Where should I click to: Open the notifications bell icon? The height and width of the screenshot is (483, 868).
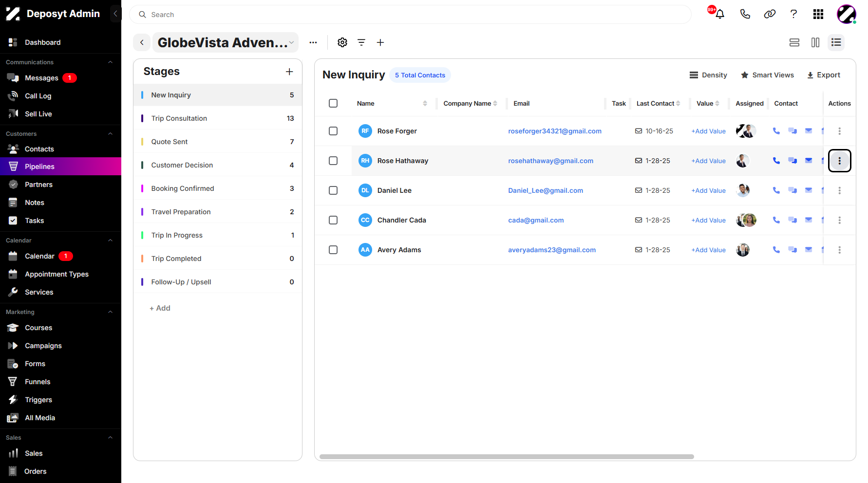coord(719,14)
